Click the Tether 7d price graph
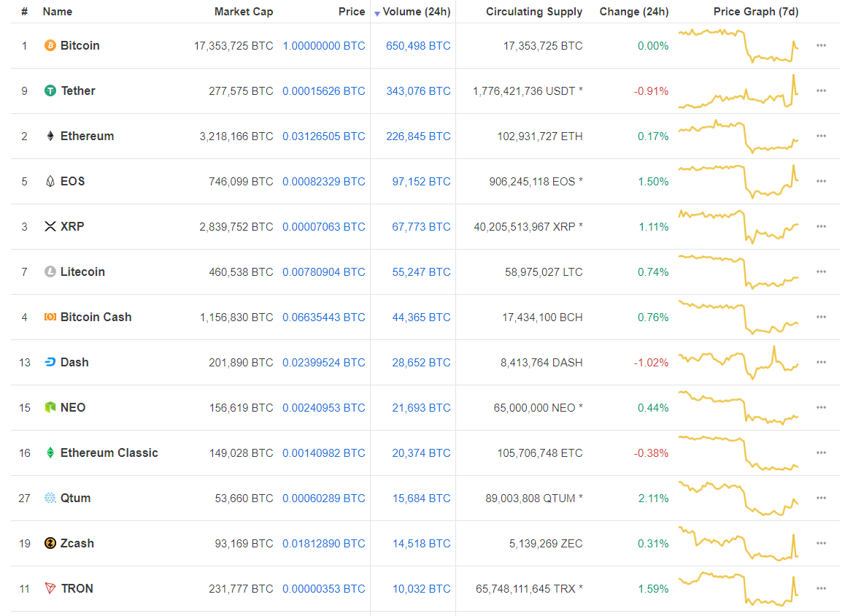This screenshot has width=845, height=616. [x=738, y=92]
